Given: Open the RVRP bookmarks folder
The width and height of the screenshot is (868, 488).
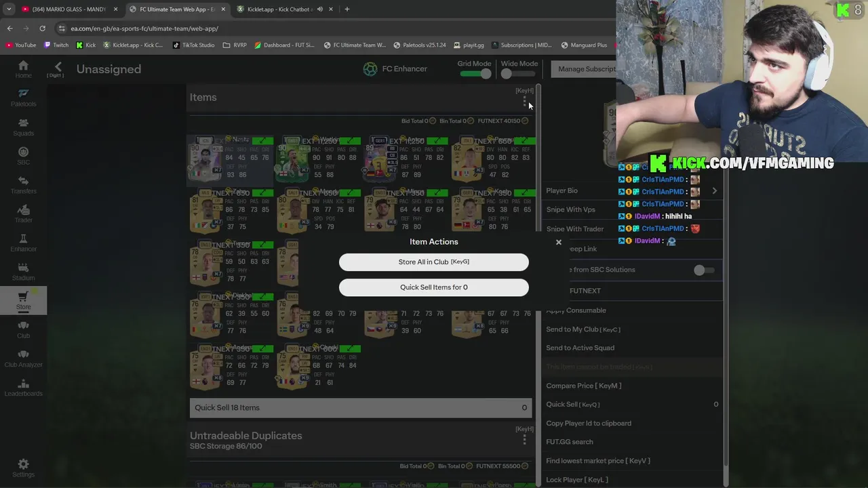Looking at the screenshot, I should point(235,45).
